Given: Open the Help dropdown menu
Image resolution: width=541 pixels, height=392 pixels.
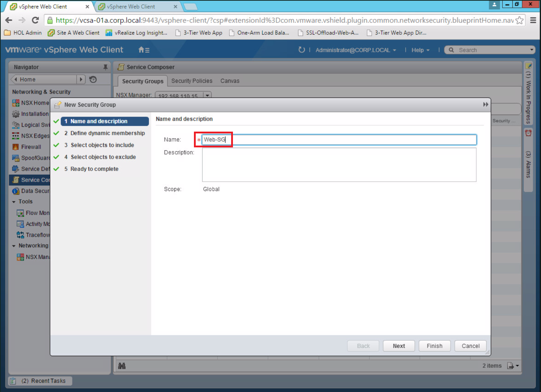Looking at the screenshot, I should 420,50.
